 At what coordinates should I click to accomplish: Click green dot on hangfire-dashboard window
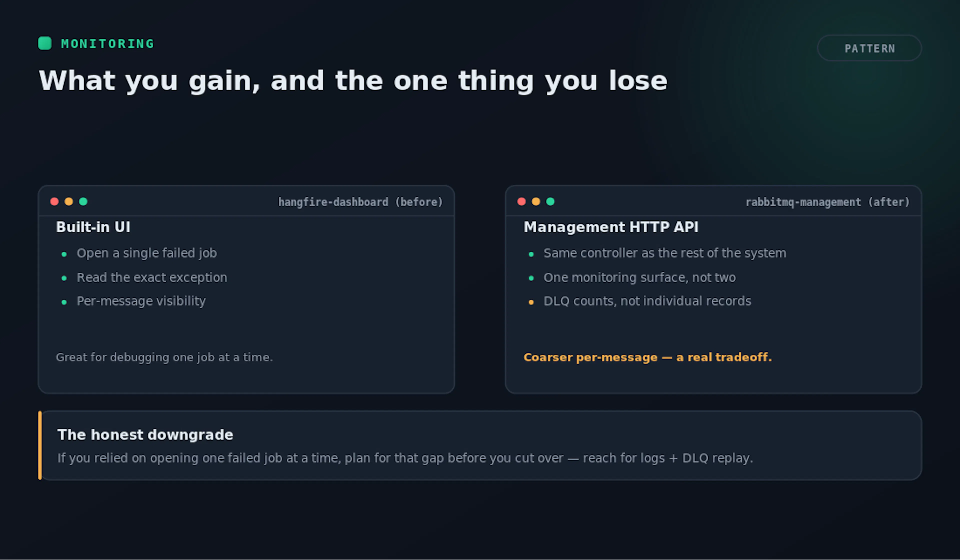[83, 201]
